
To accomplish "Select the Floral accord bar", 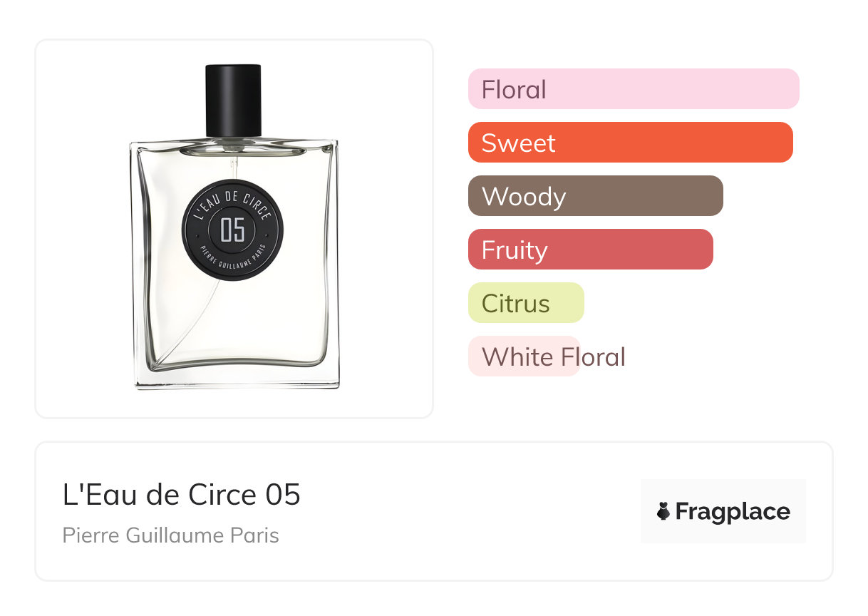I will point(634,89).
